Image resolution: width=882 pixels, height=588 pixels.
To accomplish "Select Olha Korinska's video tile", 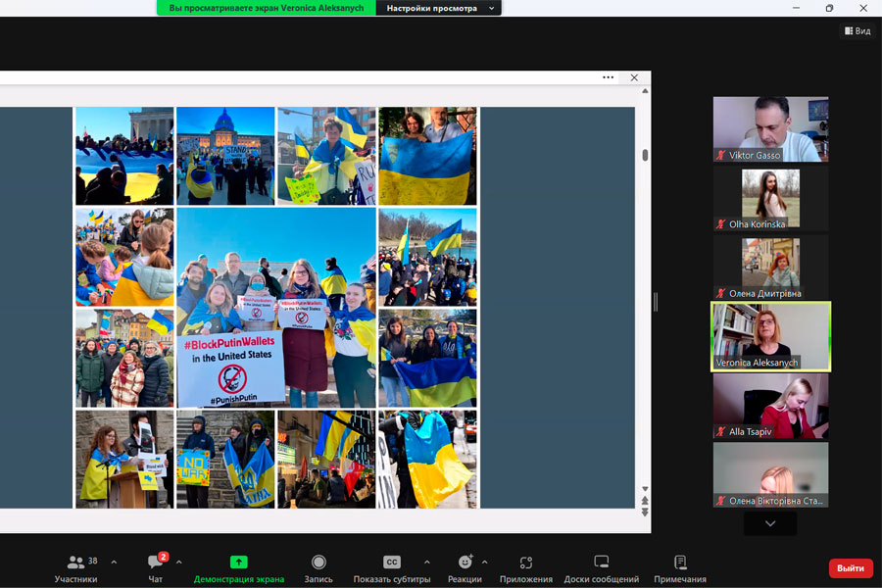I will pos(770,199).
